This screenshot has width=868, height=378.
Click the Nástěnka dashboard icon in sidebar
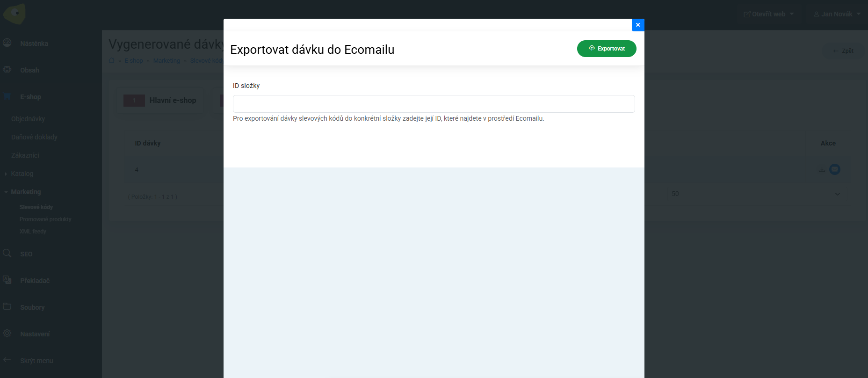(x=7, y=43)
